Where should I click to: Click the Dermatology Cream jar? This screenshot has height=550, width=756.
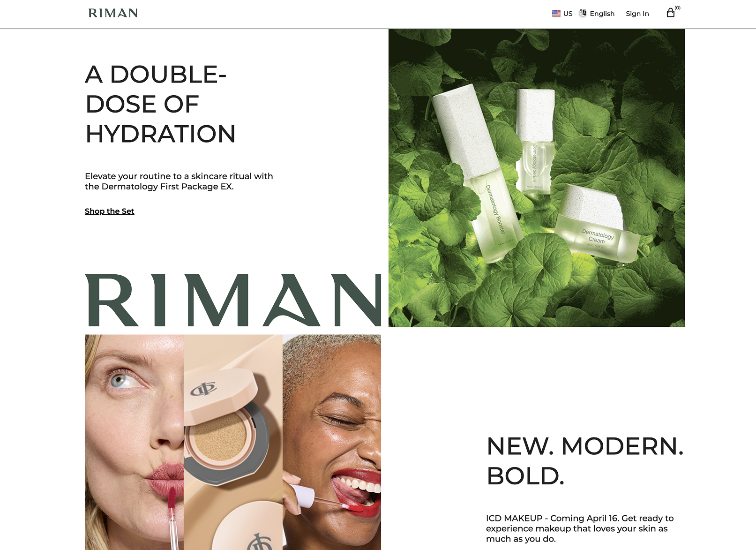click(x=598, y=224)
